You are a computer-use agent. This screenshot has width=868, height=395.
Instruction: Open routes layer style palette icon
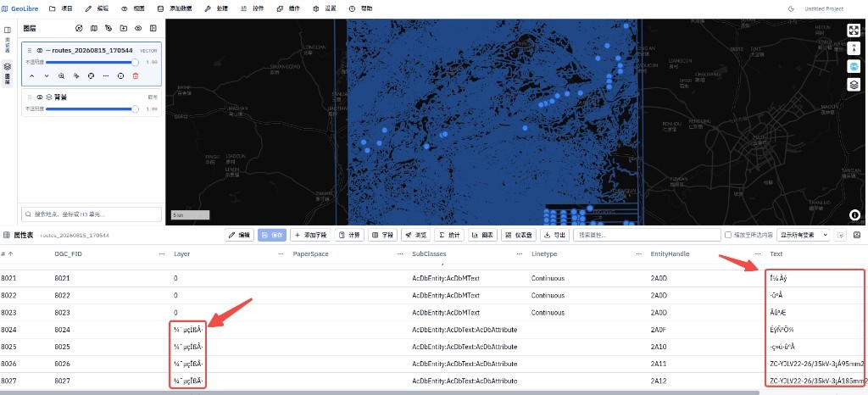(92, 75)
